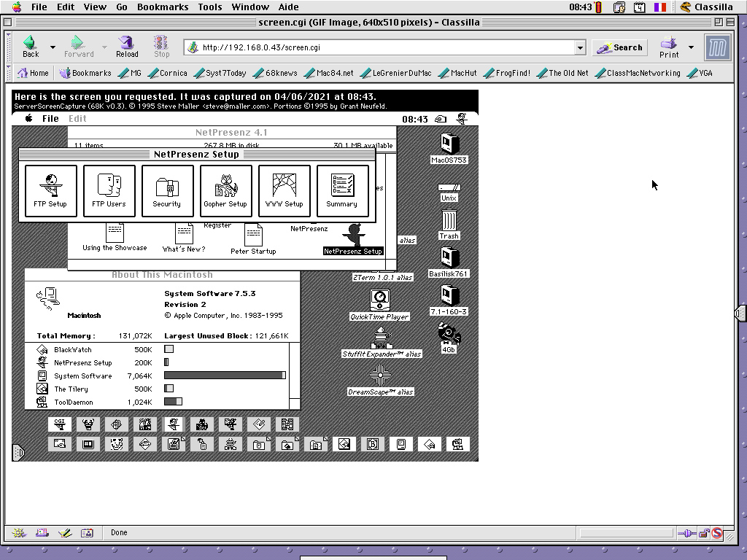Screen dimensions: 747x560
Task: Open the Window menu
Action: pos(250,7)
